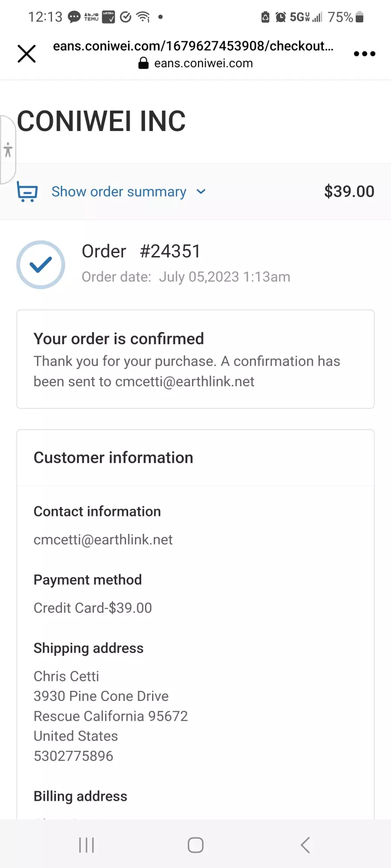Tap the CONIWEI INC store title
Screen dimensions: 391x868
coord(101,121)
